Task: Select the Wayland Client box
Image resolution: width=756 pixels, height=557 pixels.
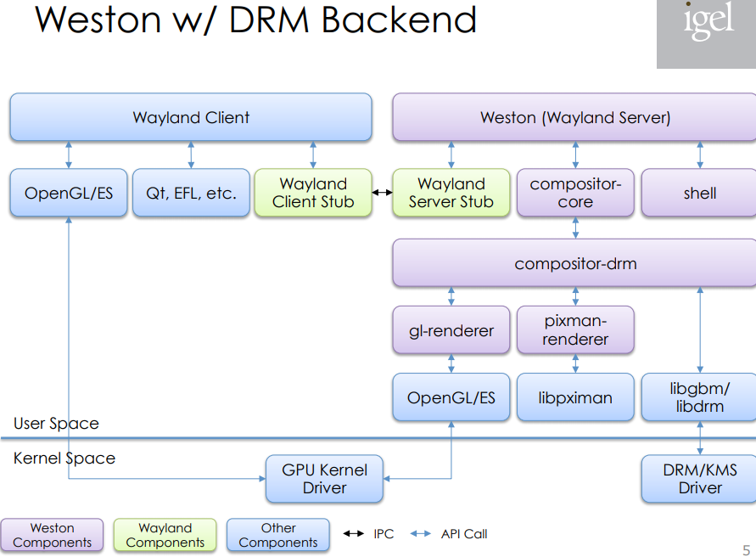Action: [190, 117]
